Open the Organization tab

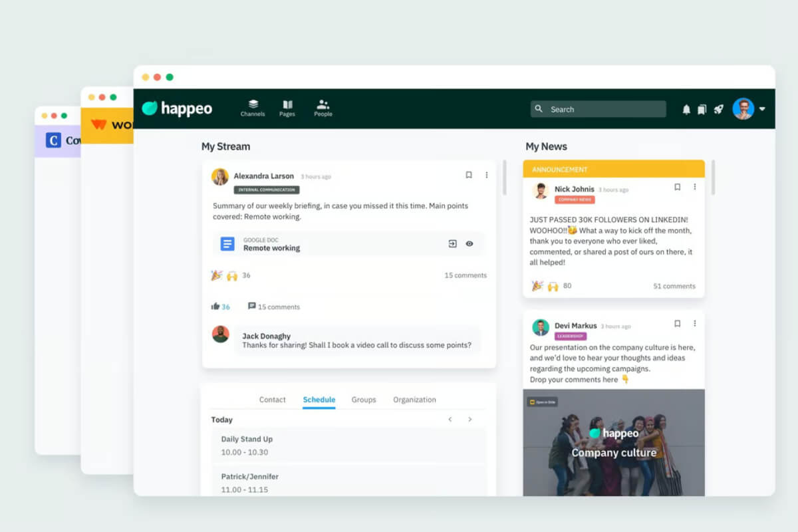click(414, 400)
